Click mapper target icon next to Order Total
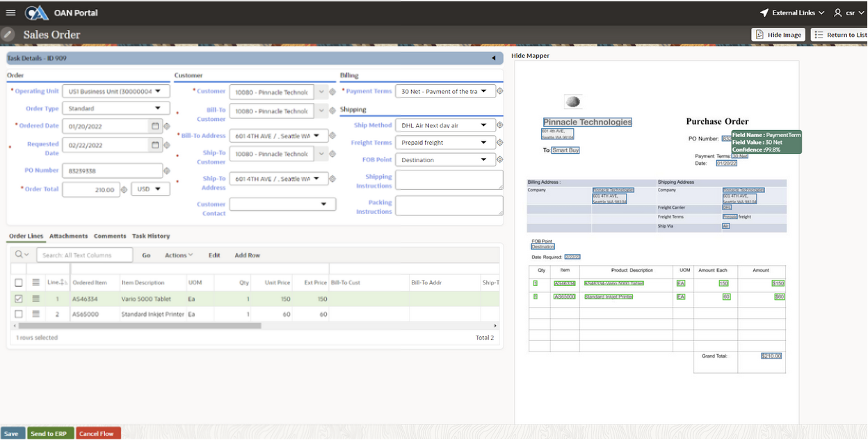The width and height of the screenshot is (868, 444). 124,189
